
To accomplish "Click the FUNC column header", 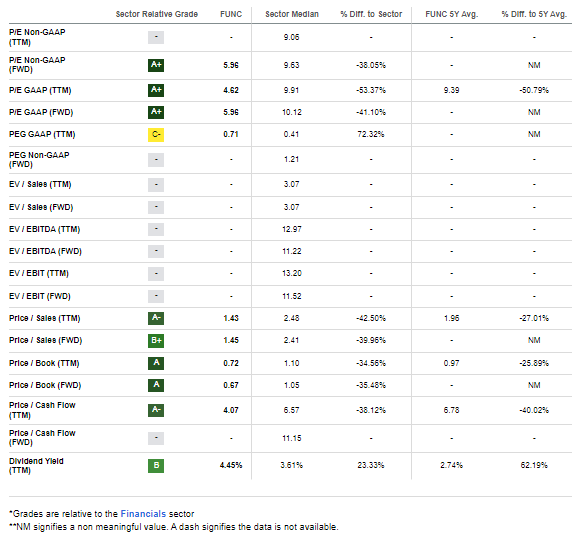I will point(231,14).
